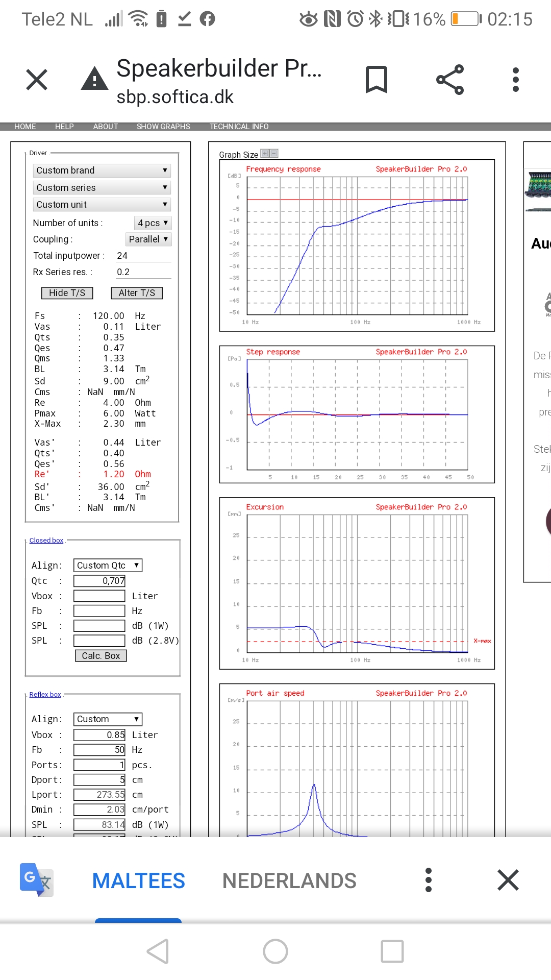Image resolution: width=551 pixels, height=980 pixels.
Task: Tap the Frequency response graph
Action: [357, 246]
